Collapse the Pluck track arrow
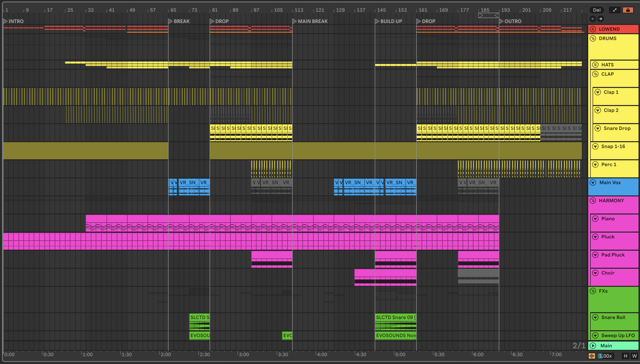 (595, 237)
